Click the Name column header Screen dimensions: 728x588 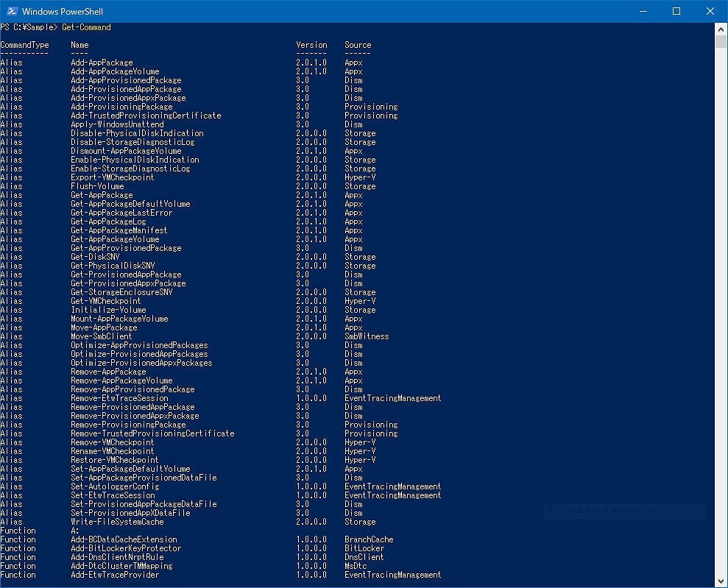79,45
